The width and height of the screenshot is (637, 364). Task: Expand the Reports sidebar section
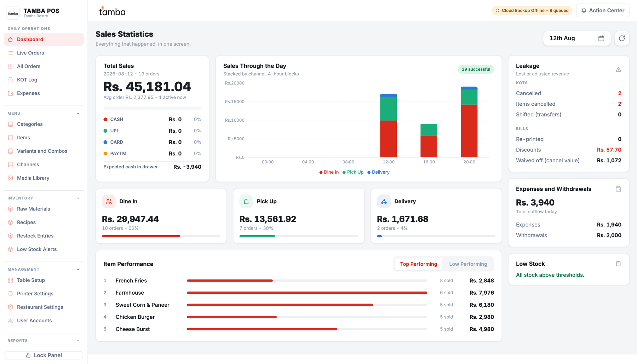tap(78, 341)
